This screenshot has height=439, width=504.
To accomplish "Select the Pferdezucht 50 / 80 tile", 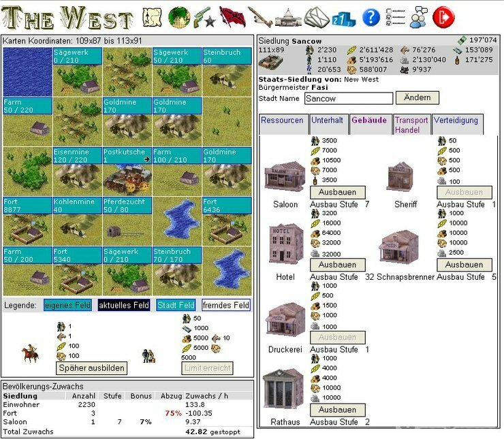I will [127, 221].
